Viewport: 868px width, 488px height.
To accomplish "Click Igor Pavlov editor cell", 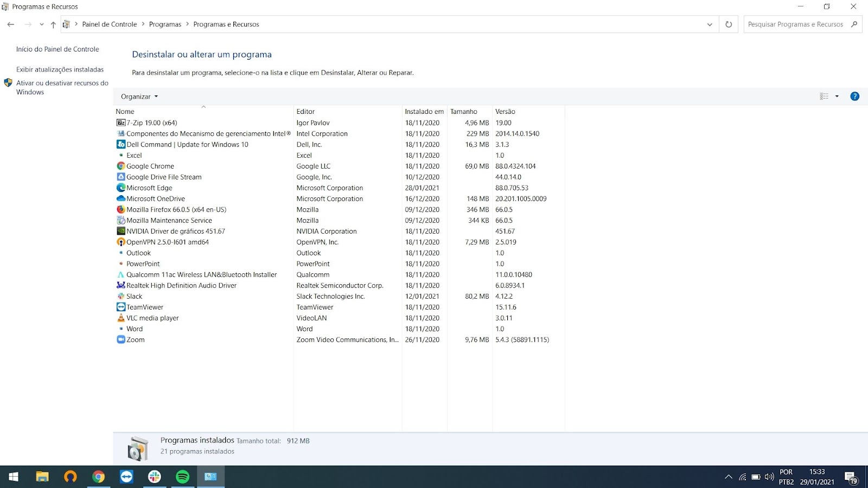I will point(313,123).
